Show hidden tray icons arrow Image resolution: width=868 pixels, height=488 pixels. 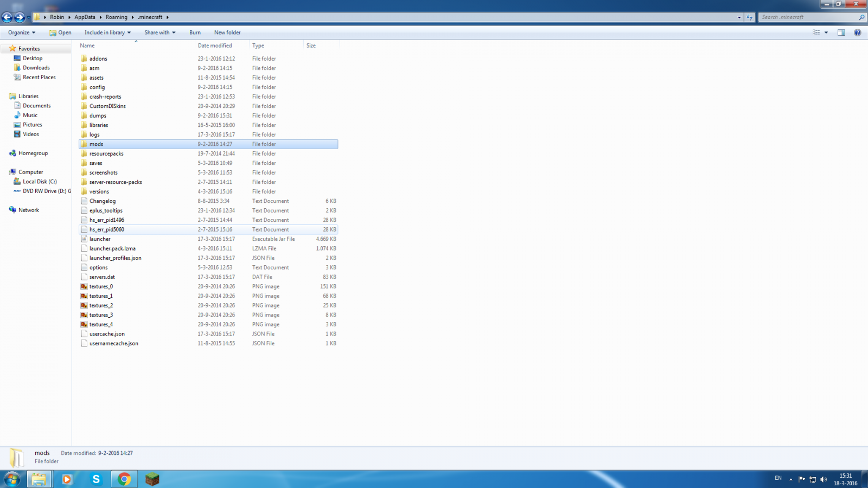point(791,479)
